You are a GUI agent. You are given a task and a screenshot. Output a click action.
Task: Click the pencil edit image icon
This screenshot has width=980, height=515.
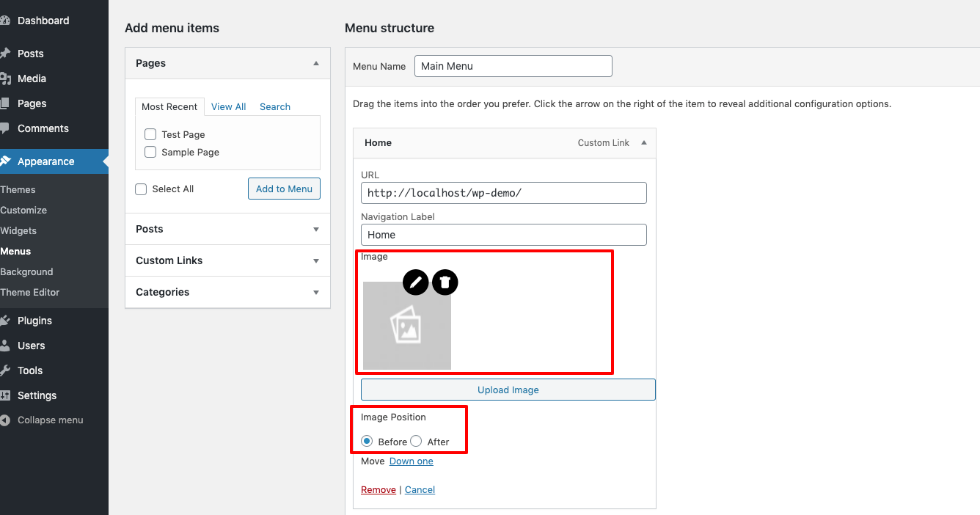[x=415, y=282]
